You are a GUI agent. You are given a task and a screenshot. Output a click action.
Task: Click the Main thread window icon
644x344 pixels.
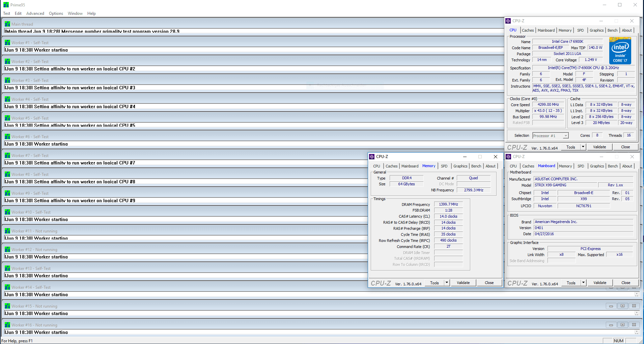tap(7, 24)
